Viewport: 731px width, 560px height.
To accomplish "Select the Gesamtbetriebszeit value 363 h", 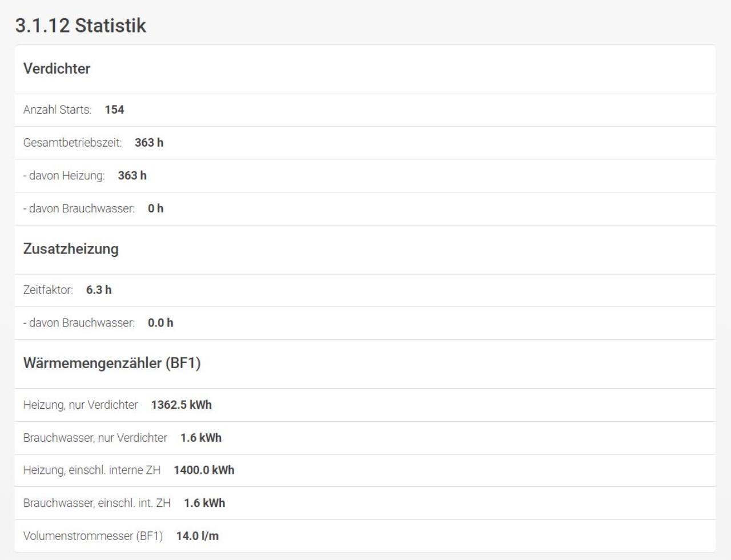I will (149, 143).
